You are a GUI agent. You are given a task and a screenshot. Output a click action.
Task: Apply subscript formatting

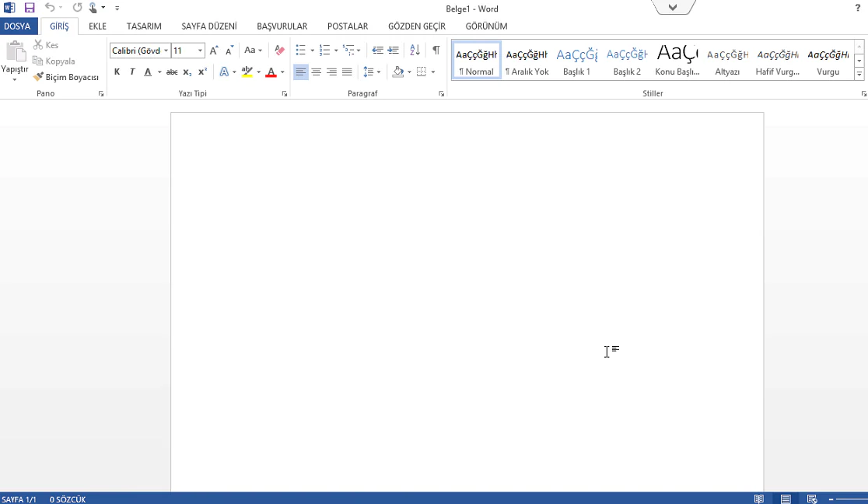(187, 72)
